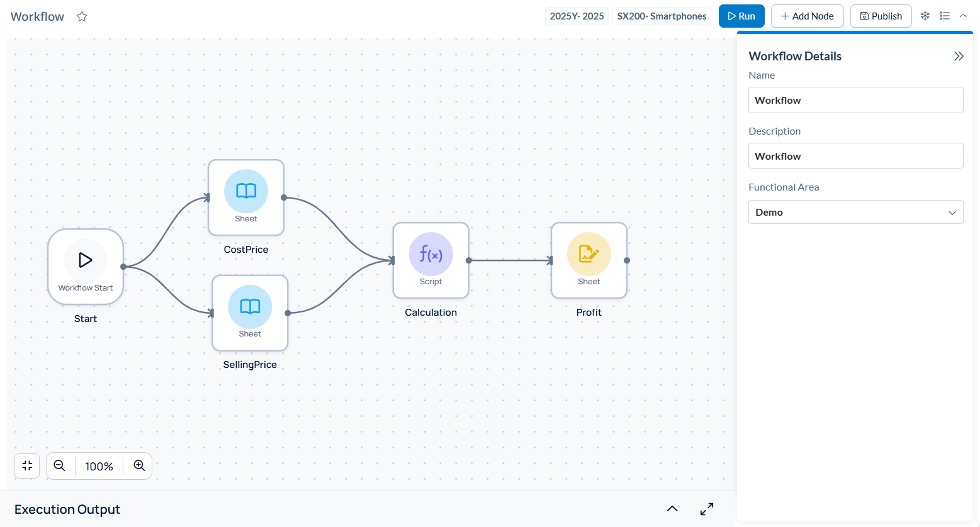
Task: Publish the workflow
Action: pyautogui.click(x=881, y=16)
